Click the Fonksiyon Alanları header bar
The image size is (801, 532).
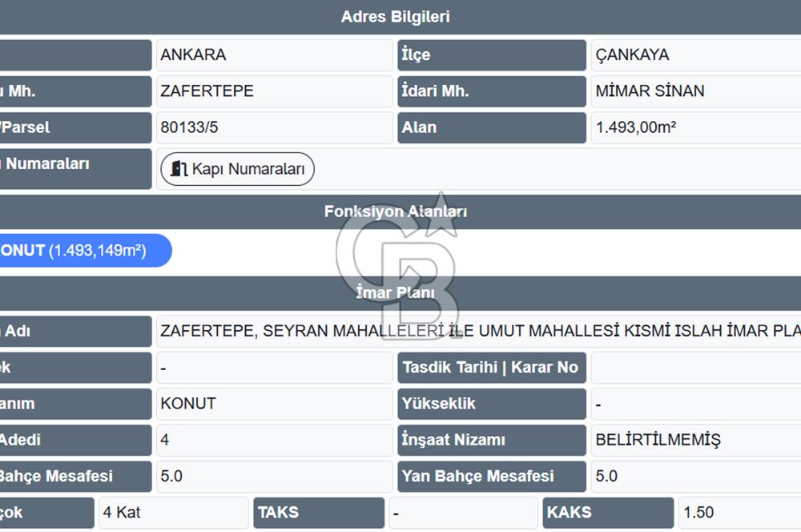[x=396, y=211]
